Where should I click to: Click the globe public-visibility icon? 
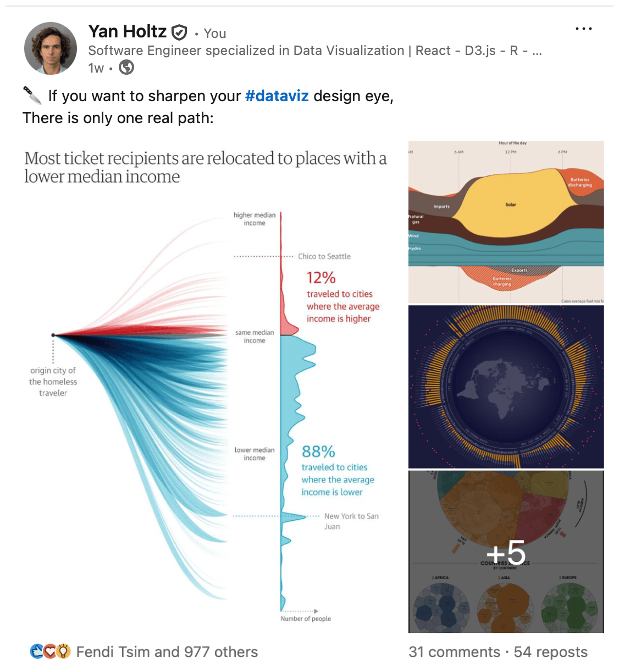[126, 68]
